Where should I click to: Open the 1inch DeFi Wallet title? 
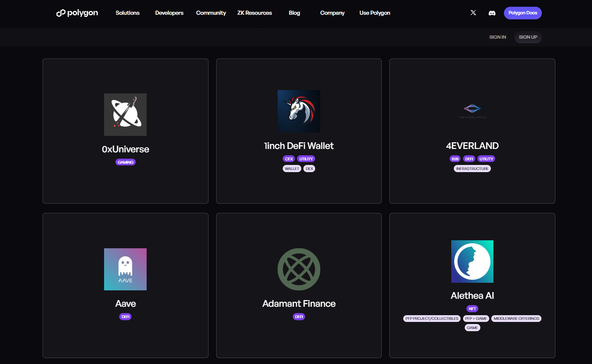click(299, 146)
